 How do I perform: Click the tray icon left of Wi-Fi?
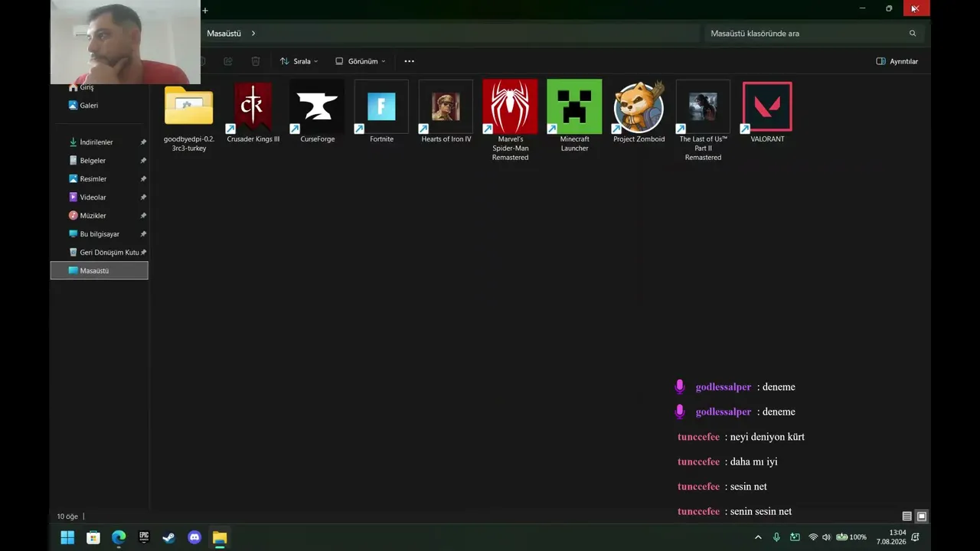[x=795, y=537]
